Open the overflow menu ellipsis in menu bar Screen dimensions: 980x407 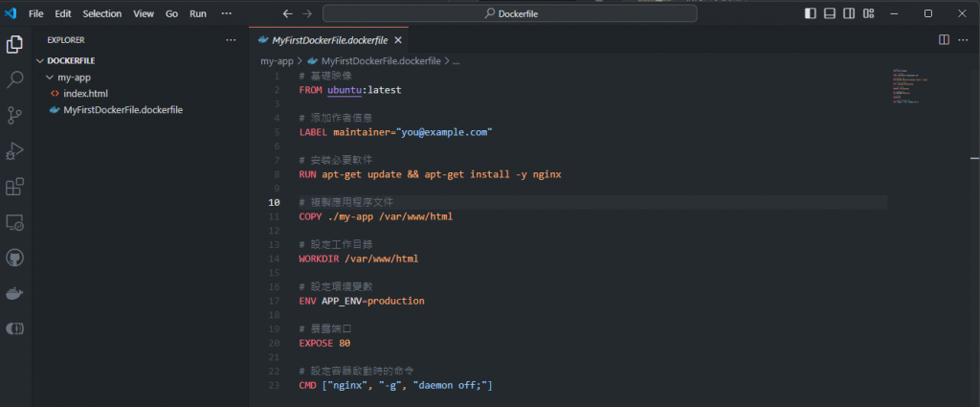point(226,13)
